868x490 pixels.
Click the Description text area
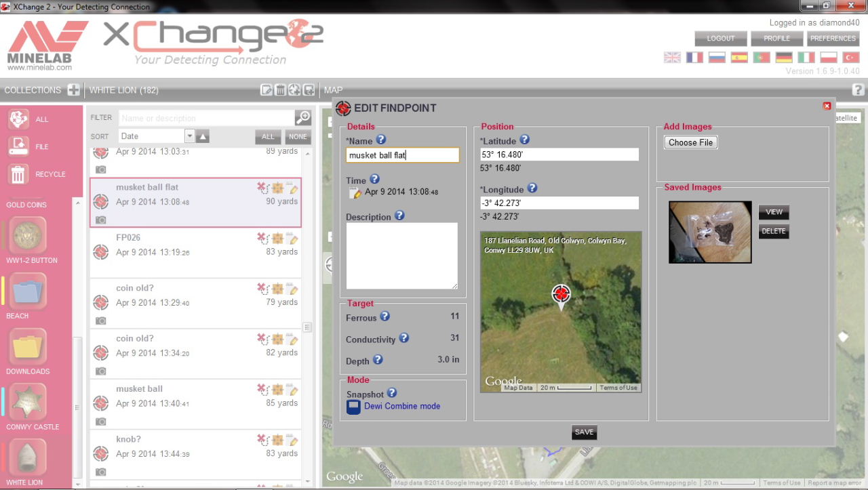402,256
